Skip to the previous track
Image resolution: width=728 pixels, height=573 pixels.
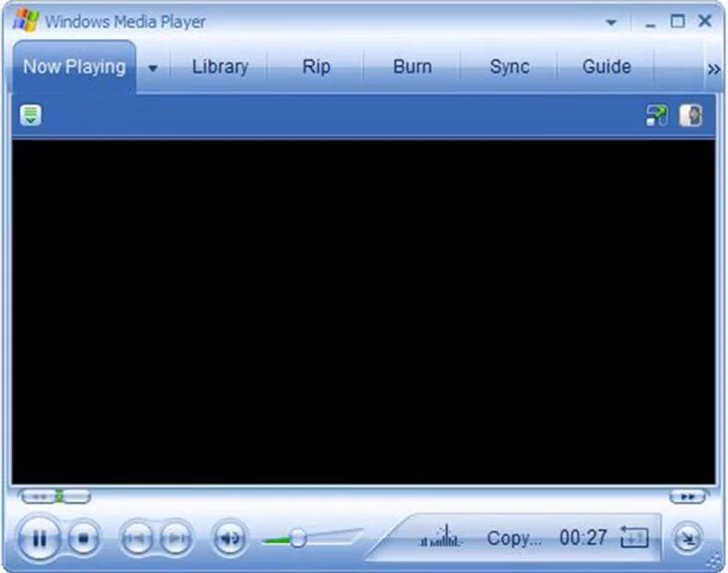click(x=136, y=539)
